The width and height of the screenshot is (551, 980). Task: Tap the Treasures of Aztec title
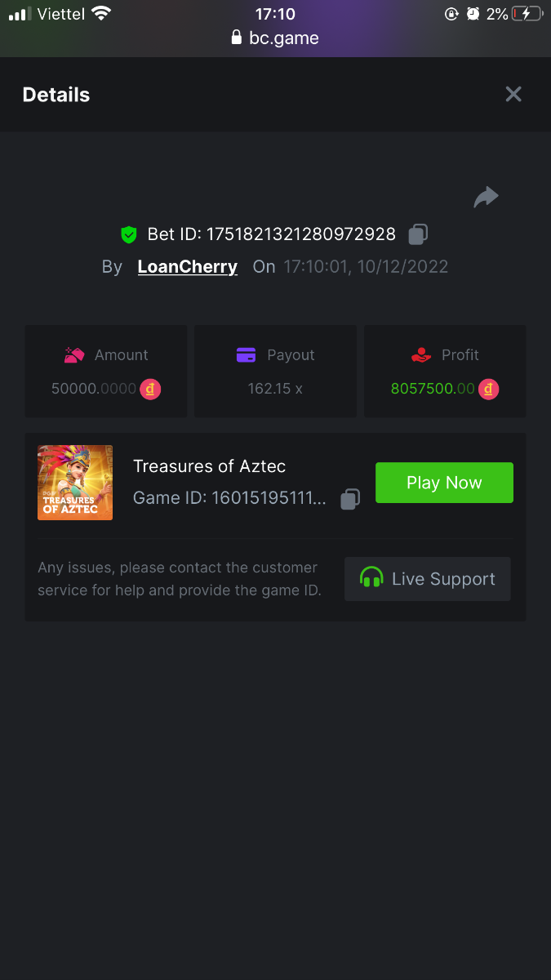tap(210, 466)
